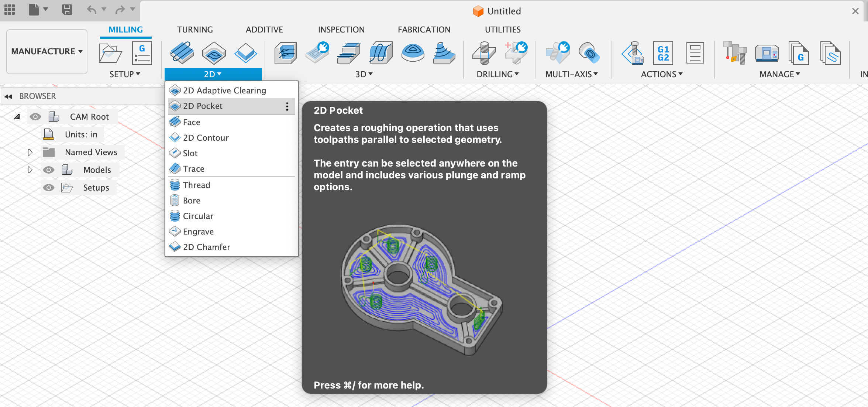This screenshot has height=407, width=868.
Task: Open the DRILLING dropdown menu
Action: pyautogui.click(x=497, y=74)
